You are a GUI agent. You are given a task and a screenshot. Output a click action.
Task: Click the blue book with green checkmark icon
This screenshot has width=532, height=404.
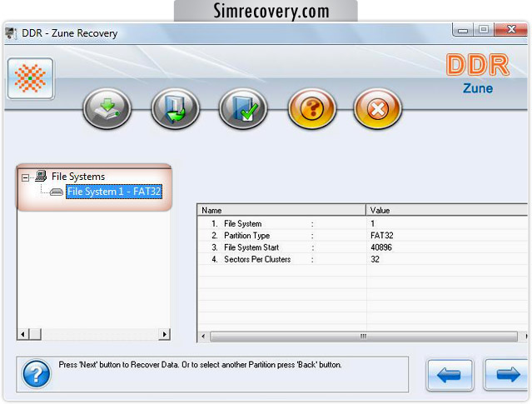[243, 108]
